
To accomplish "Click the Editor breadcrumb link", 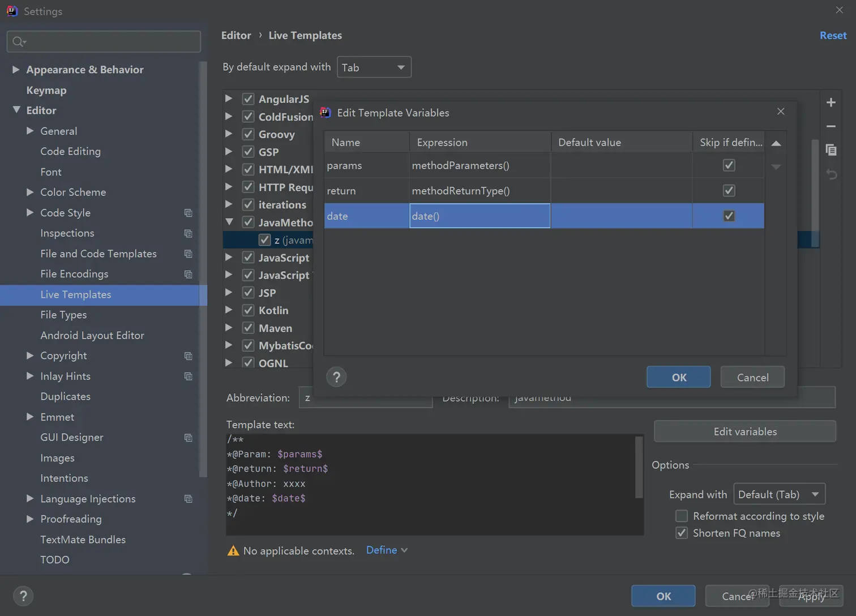I will click(x=236, y=35).
